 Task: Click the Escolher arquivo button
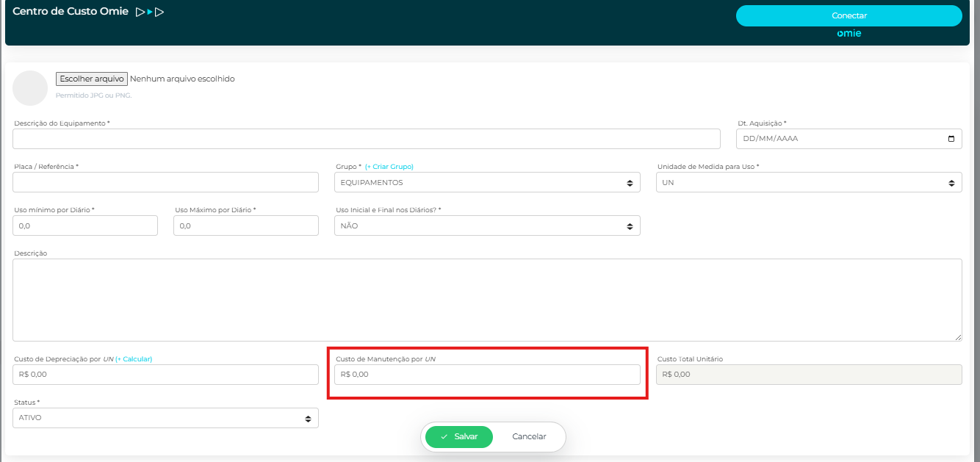(x=92, y=79)
